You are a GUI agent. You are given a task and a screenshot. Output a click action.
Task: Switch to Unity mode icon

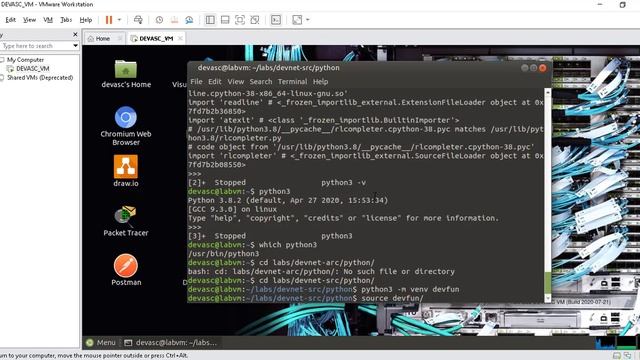[255, 20]
